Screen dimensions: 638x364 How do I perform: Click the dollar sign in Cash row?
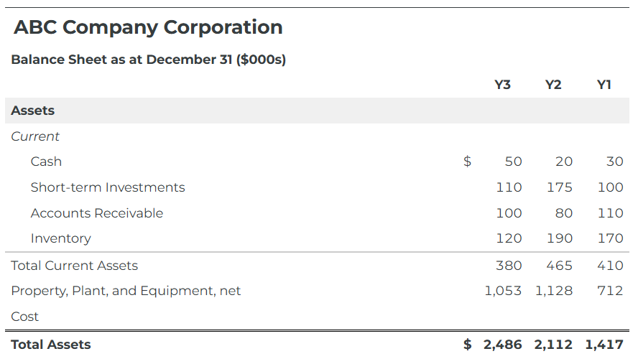(467, 162)
